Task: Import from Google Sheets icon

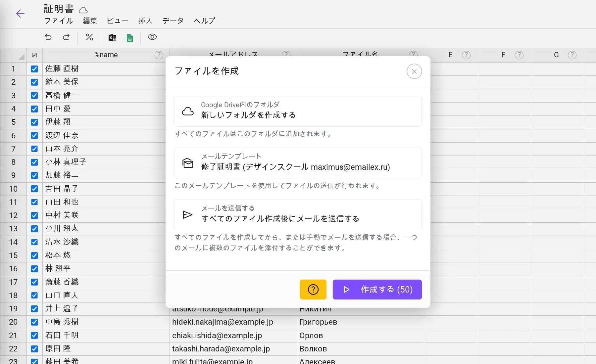Action: (x=130, y=38)
